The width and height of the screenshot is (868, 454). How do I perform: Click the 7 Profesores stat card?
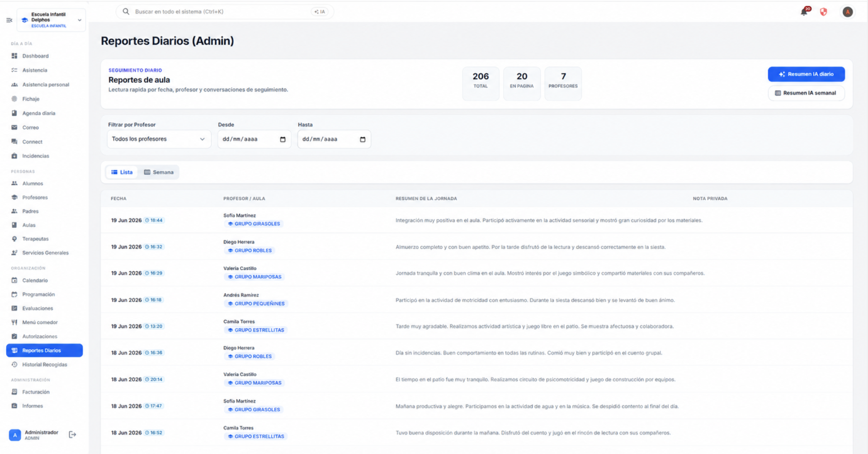563,83
